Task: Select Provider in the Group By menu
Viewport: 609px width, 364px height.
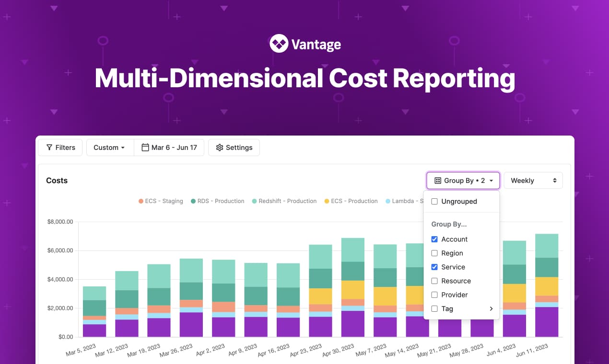Action: coord(434,295)
